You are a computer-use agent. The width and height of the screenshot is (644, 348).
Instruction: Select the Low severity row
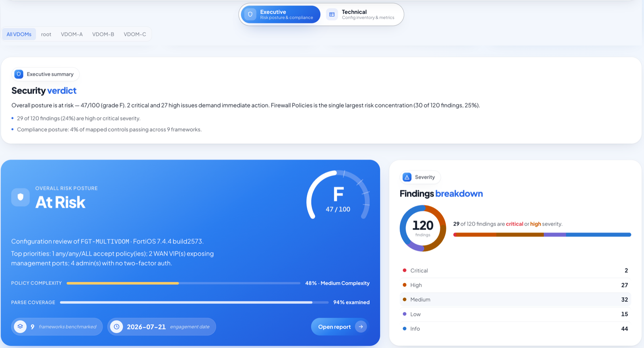(515, 314)
